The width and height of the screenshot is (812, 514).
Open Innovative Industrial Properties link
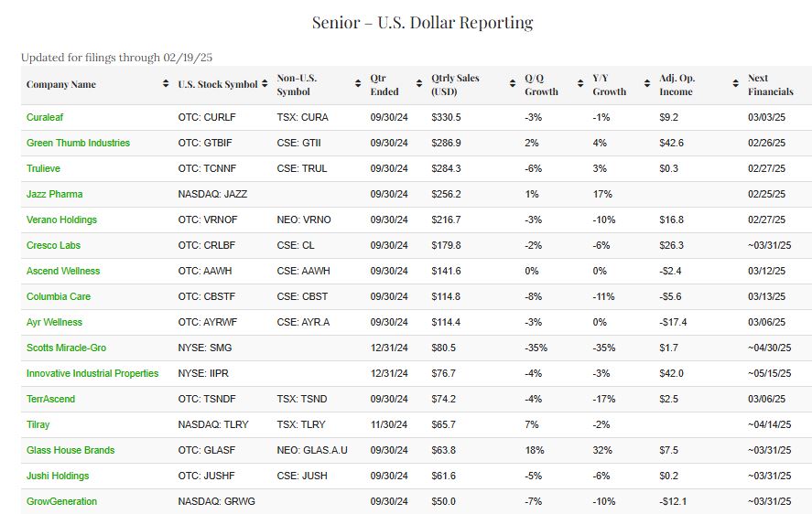[92, 374]
